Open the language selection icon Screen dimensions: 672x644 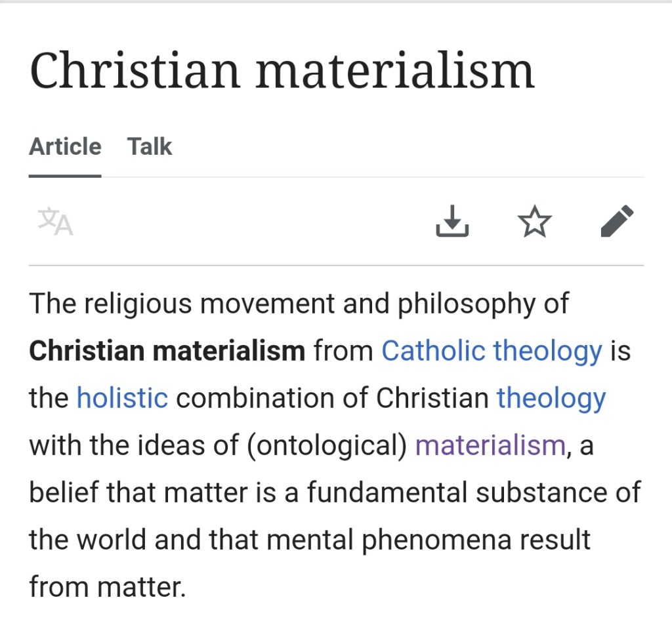click(55, 222)
